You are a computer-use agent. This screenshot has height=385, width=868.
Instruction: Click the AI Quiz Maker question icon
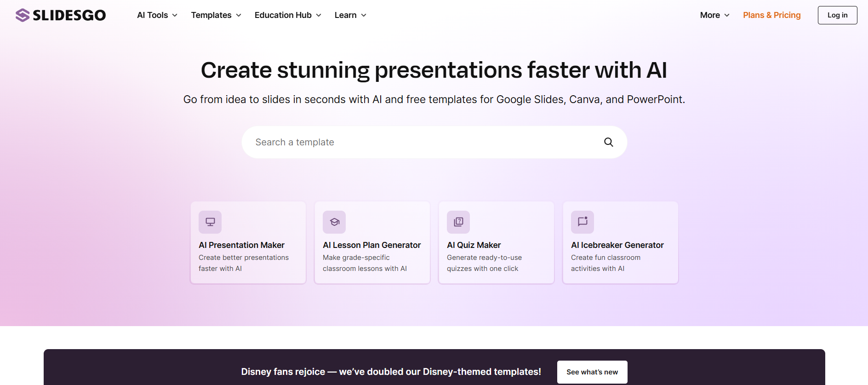[x=458, y=222]
